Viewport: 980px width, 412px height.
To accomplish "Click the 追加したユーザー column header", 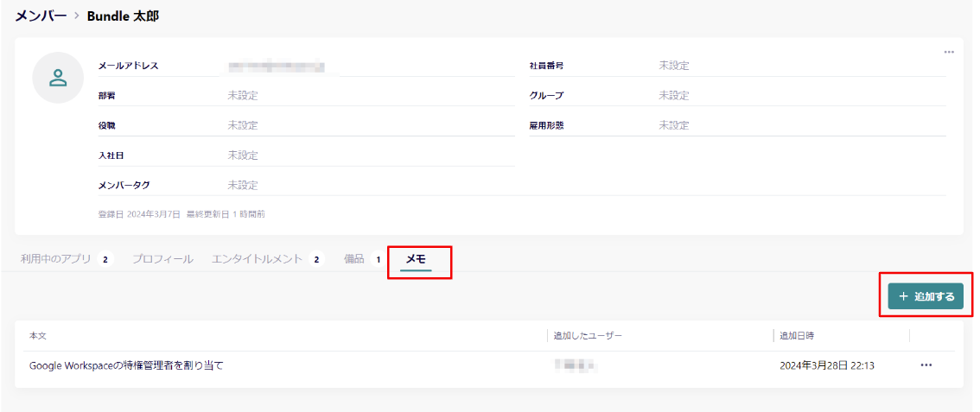I will (588, 335).
